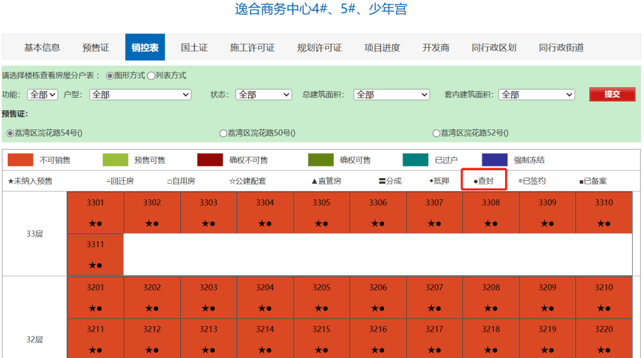Open the 同行政街道 tab
The width and height of the screenshot is (644, 358).
561,48
